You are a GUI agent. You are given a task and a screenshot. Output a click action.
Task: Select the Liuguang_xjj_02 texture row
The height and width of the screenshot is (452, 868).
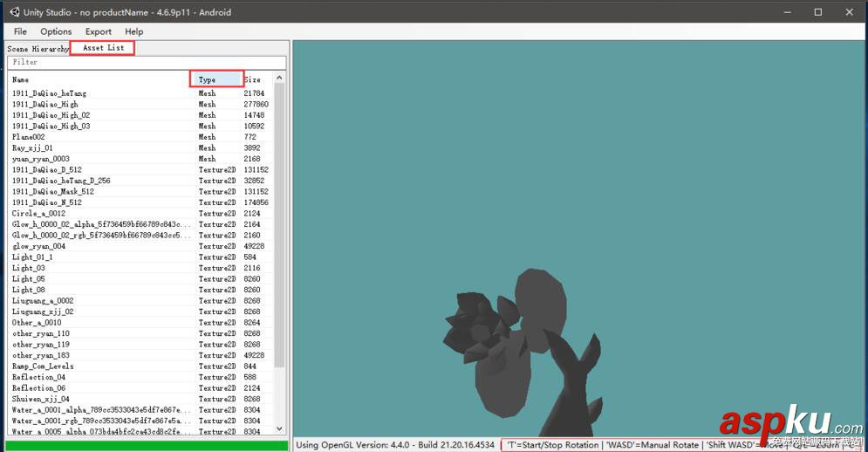(x=141, y=312)
